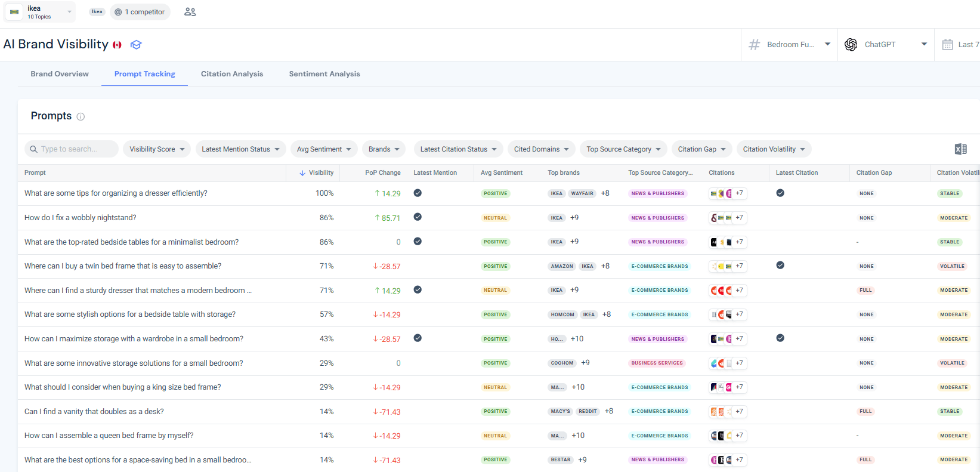Open the Citation Volatility filter dropdown
980x472 pixels.
pyautogui.click(x=774, y=149)
